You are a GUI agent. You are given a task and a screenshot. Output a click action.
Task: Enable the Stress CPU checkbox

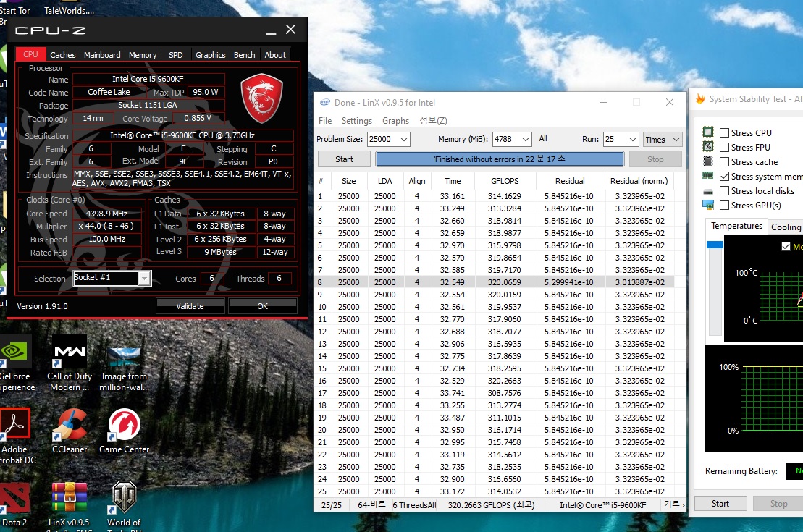point(724,132)
